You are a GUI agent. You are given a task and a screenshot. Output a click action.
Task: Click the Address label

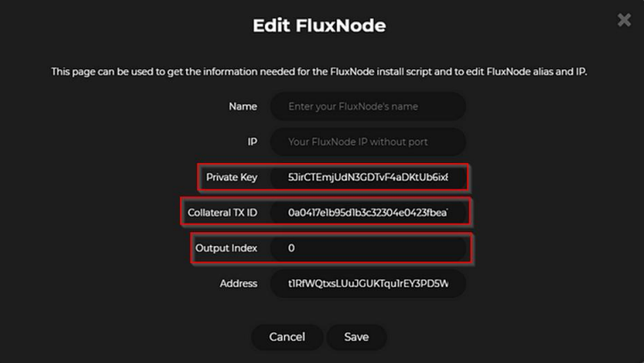238,284
